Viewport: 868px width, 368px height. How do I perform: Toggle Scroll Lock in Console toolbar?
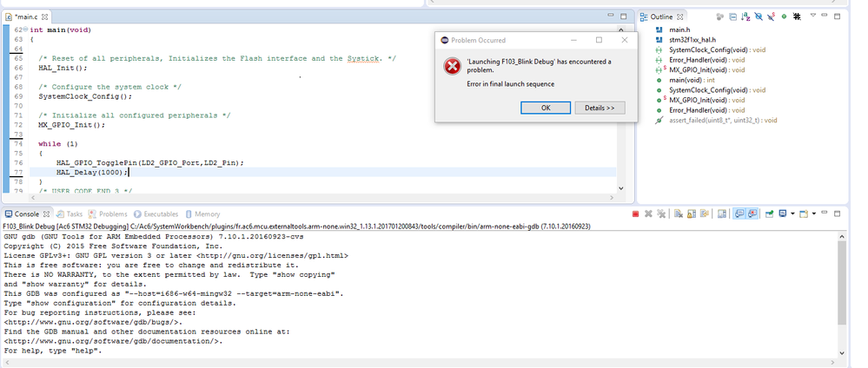[x=692, y=214]
